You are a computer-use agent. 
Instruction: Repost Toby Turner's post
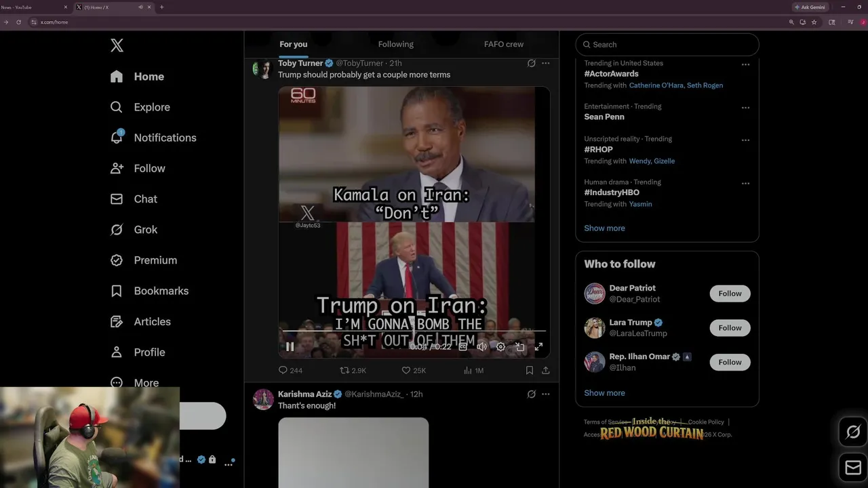[x=353, y=371]
